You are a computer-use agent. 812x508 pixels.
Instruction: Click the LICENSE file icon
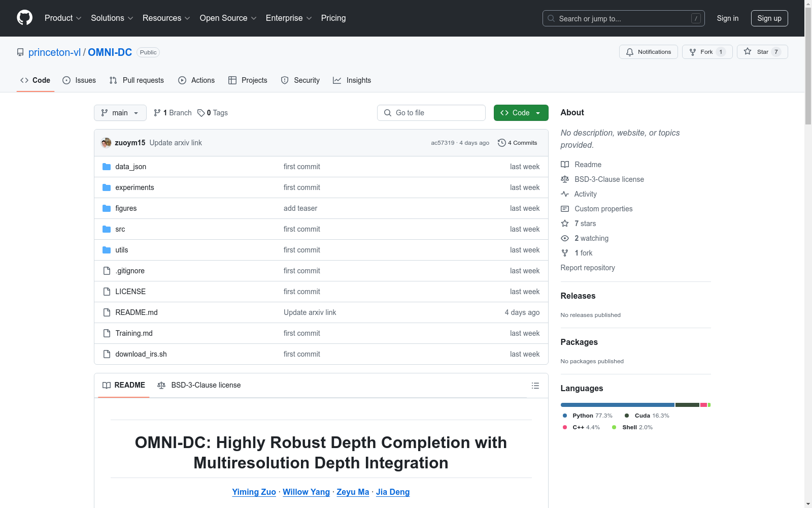[x=107, y=292]
